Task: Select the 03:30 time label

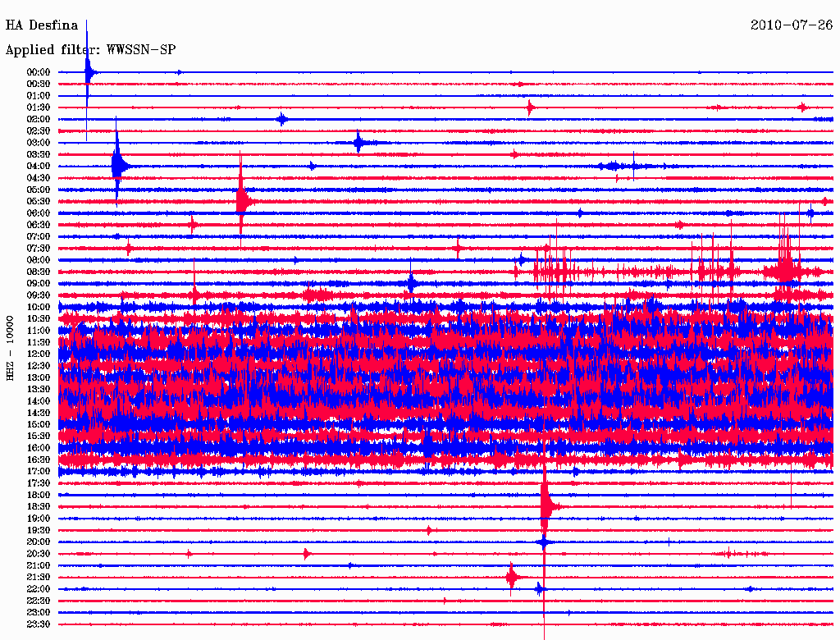Action: 39,154
